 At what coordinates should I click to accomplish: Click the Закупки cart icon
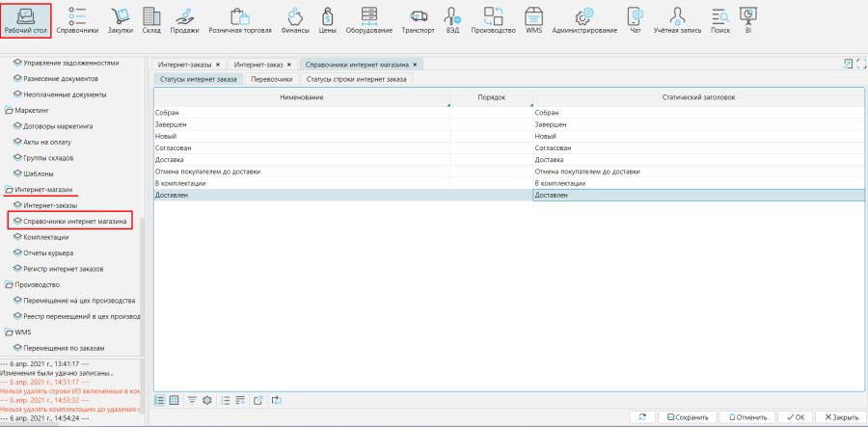click(x=122, y=20)
